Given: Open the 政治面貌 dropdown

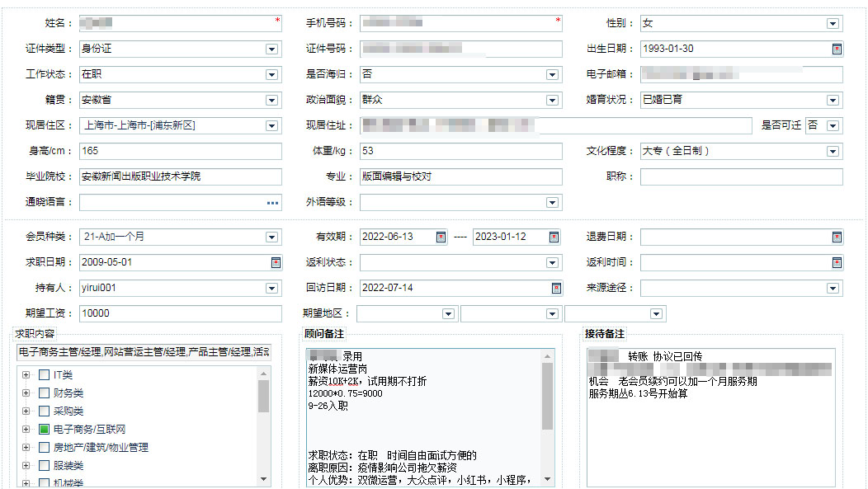Looking at the screenshot, I should tap(552, 100).
